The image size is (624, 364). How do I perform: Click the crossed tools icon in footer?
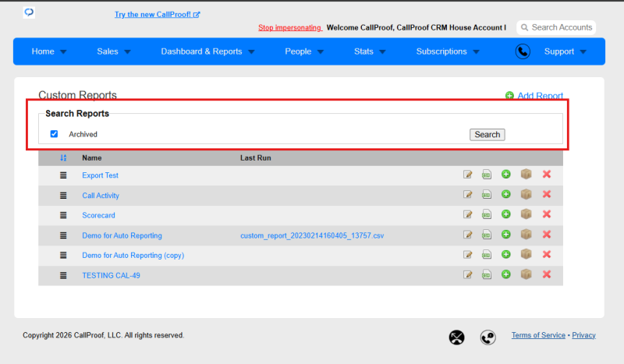tap(457, 337)
